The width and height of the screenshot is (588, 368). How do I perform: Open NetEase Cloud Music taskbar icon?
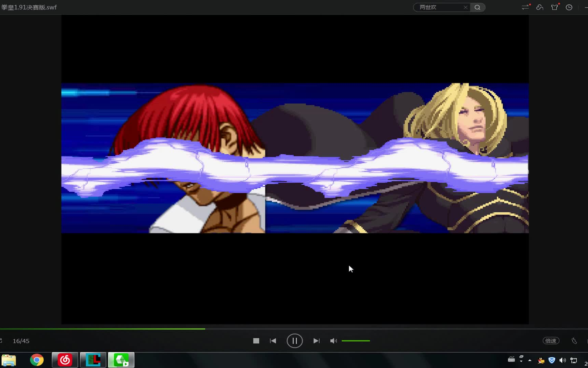pos(65,360)
